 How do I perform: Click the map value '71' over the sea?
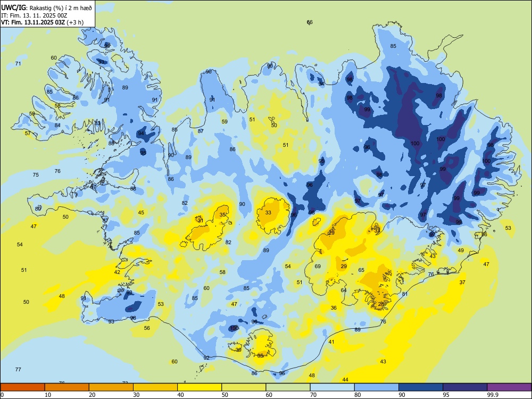pos(18,63)
